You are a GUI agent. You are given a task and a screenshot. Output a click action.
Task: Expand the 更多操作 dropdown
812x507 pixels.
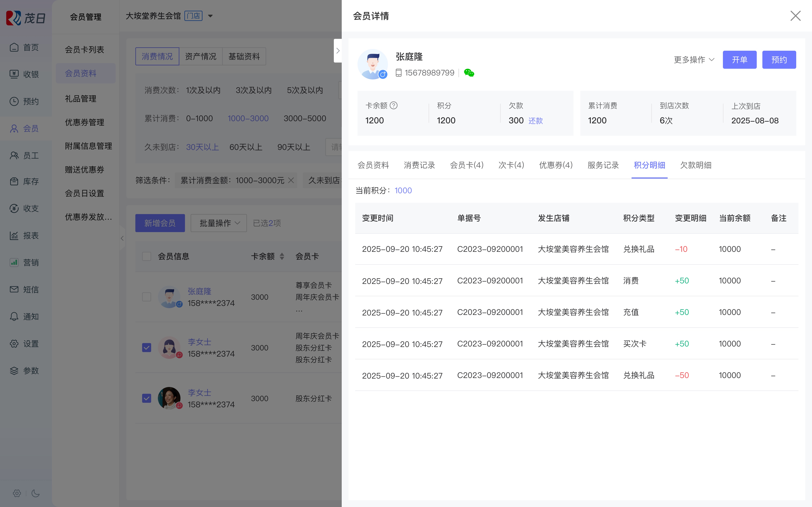(x=694, y=60)
